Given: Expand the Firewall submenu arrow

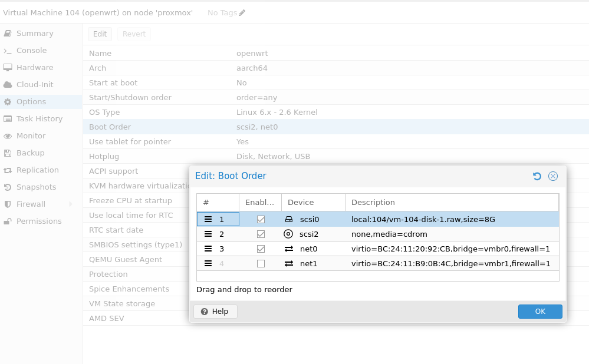Looking at the screenshot, I should point(71,204).
